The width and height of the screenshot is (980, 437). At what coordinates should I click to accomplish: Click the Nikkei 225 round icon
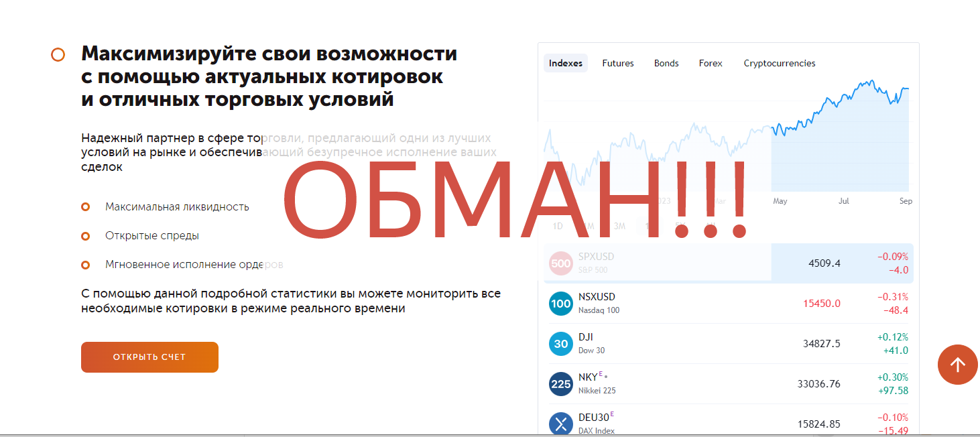point(560,384)
